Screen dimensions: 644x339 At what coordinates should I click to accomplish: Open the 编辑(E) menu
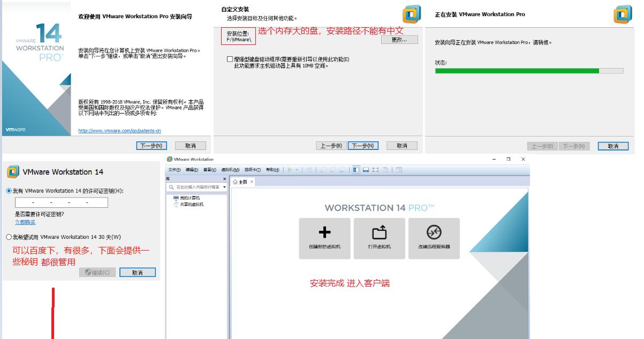[192, 170]
